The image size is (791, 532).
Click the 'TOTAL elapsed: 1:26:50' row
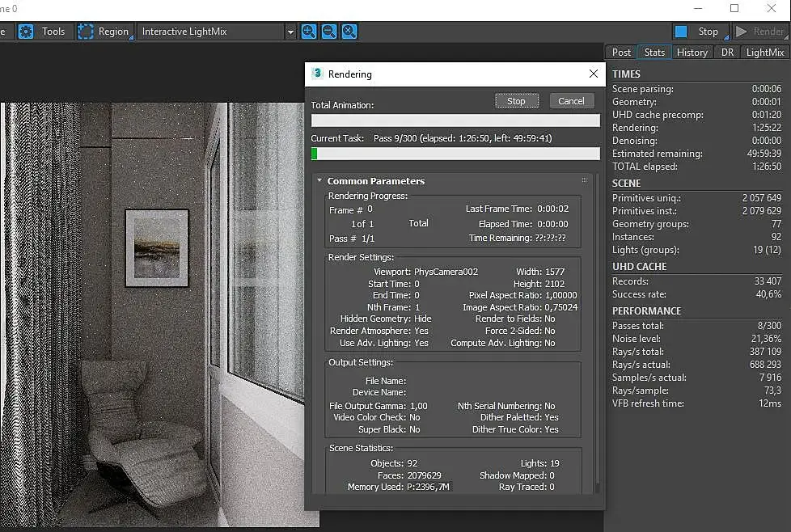click(696, 167)
